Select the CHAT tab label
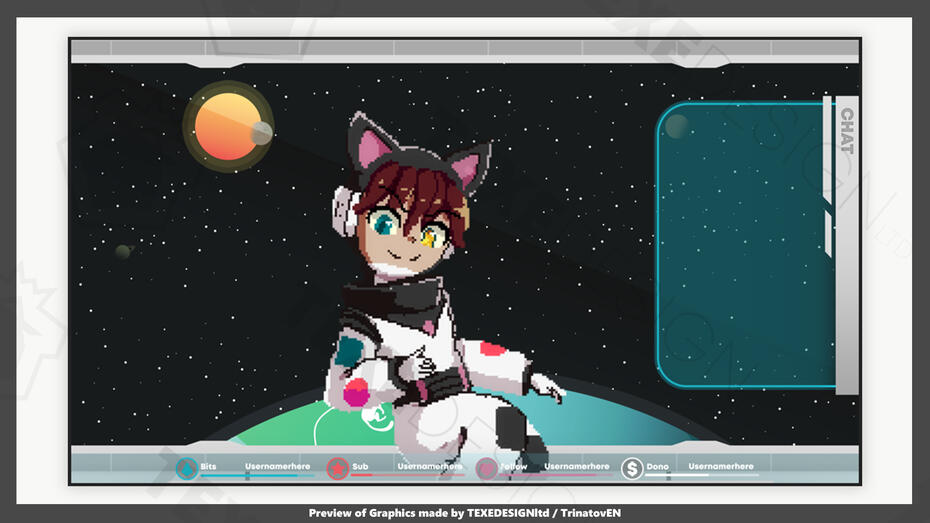The width and height of the screenshot is (930, 523). point(846,130)
